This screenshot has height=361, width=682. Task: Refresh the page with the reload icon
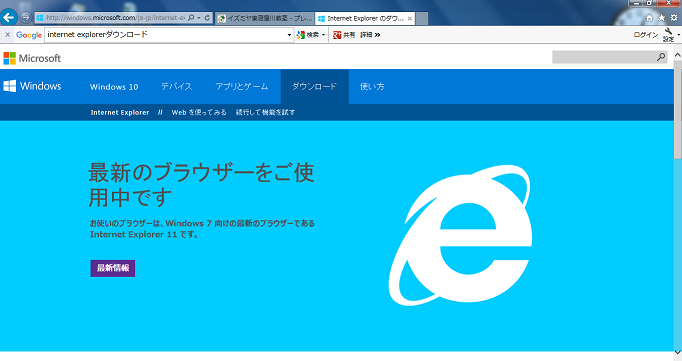point(207,18)
